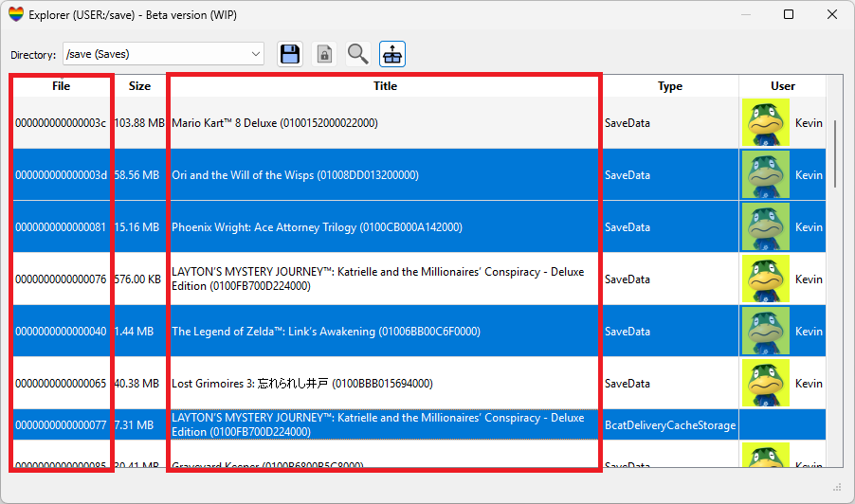Click SaveData type in the Lost Grimoires row
Screen dimensions: 855x504
628,384
